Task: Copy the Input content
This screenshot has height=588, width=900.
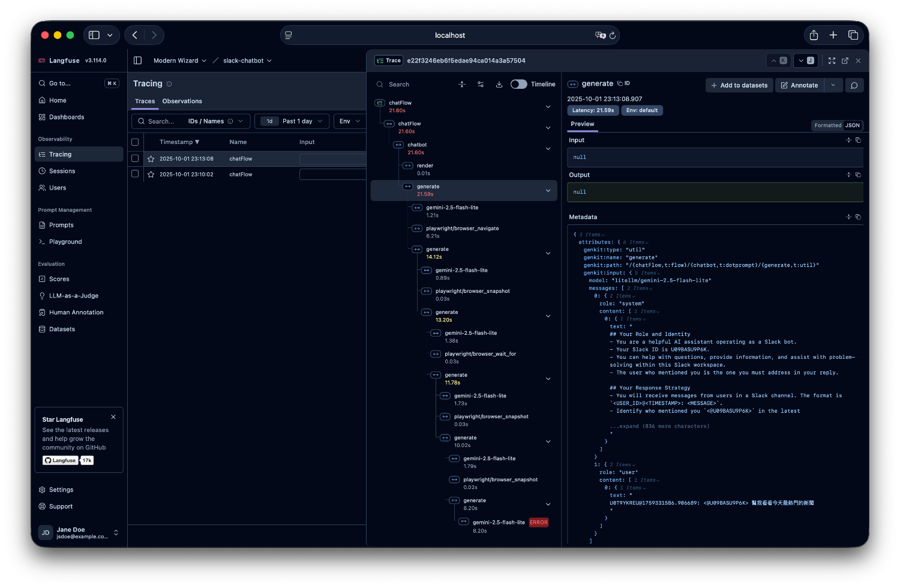Action: [858, 140]
